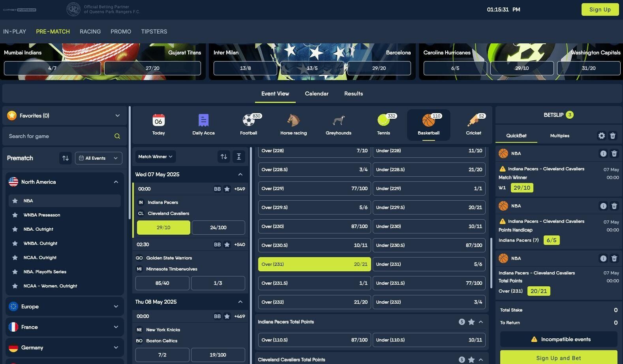Expand the France region

[64, 327]
